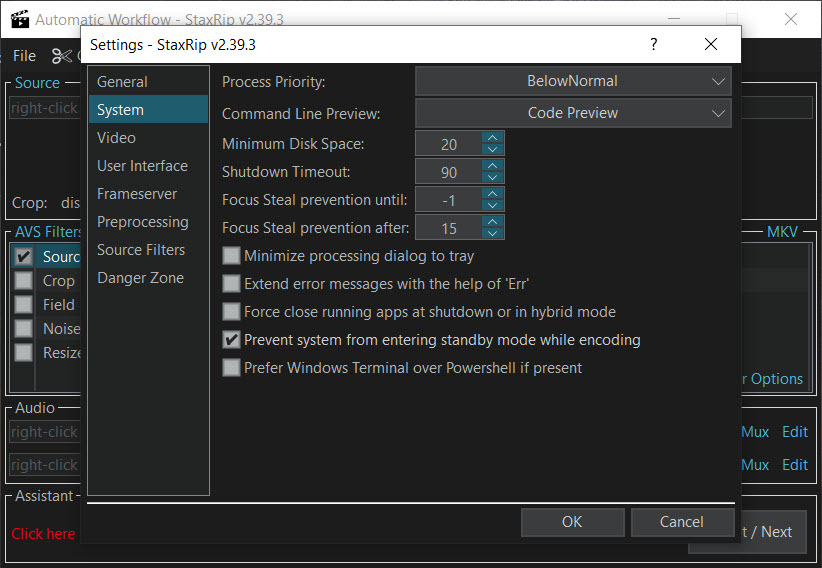822x568 pixels.
Task: Decrease Minimum Disk Space with down arrow
Action: point(492,149)
